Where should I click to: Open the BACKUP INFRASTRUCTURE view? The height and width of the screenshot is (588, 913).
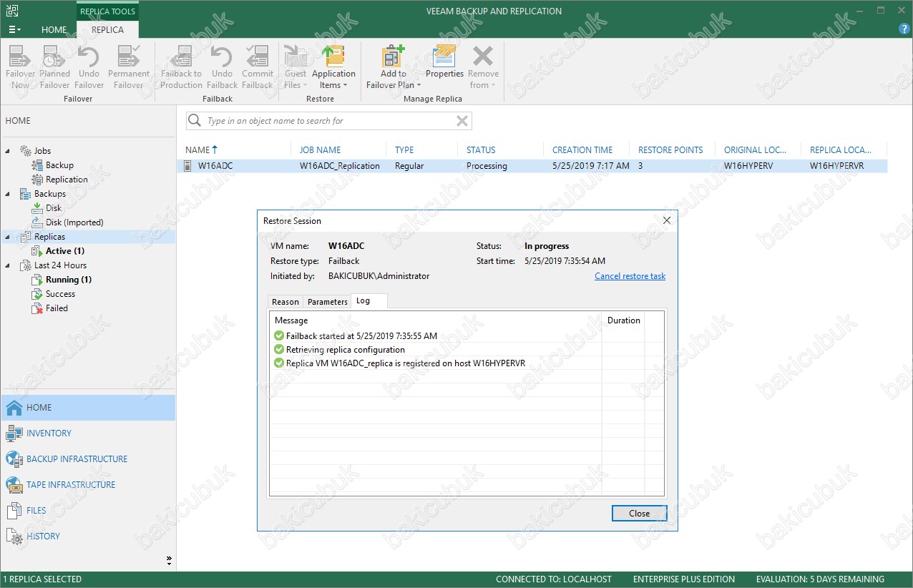point(88,459)
